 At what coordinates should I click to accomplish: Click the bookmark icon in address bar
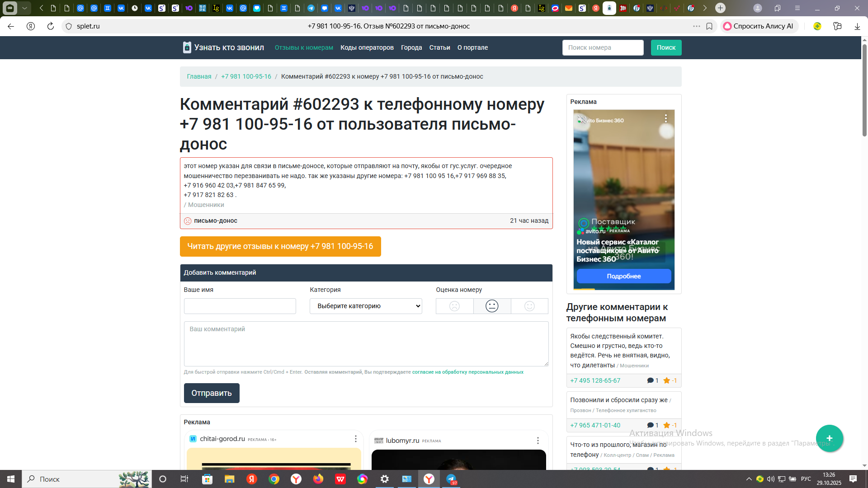tap(709, 26)
